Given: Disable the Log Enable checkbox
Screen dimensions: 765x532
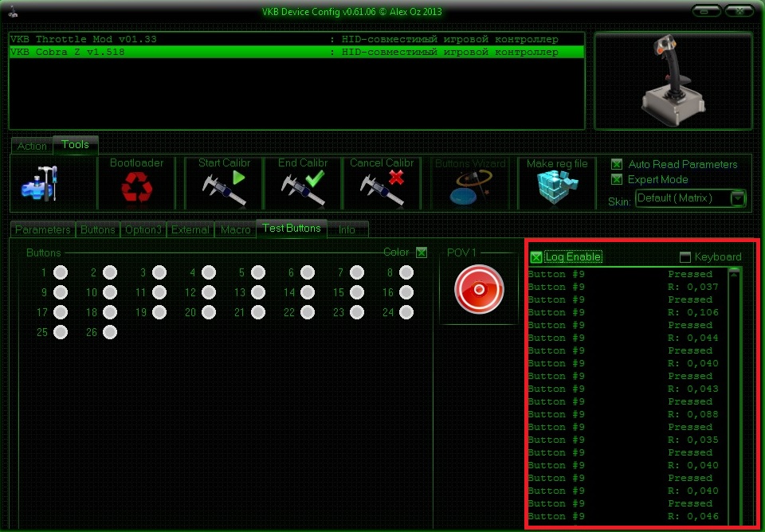Looking at the screenshot, I should click(536, 257).
